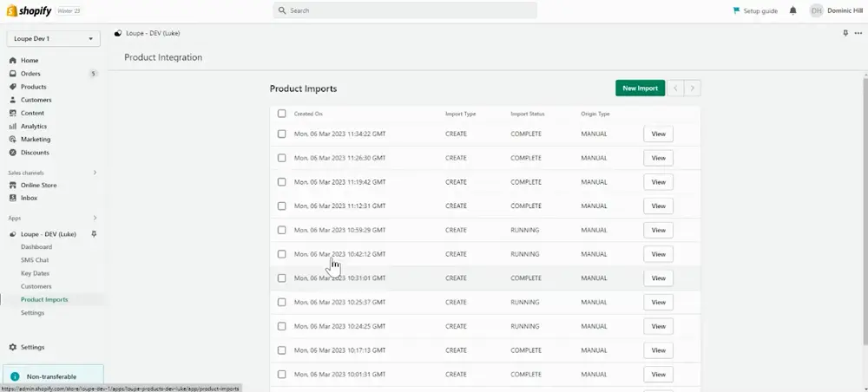Open Dashboard under Loupe app
The height and width of the screenshot is (392, 868).
pyautogui.click(x=36, y=247)
